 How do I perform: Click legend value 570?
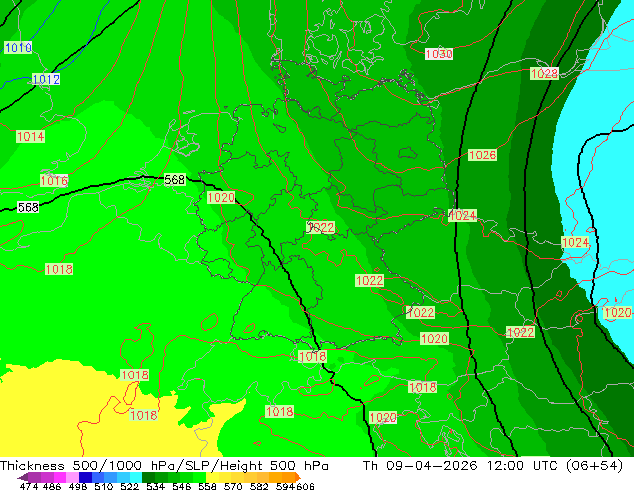(x=233, y=486)
